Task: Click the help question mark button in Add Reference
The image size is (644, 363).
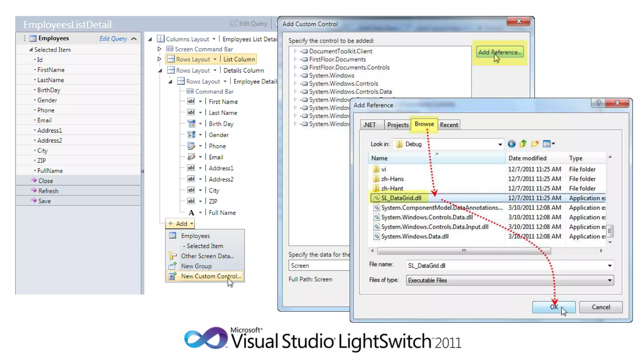Action: pyautogui.click(x=598, y=103)
